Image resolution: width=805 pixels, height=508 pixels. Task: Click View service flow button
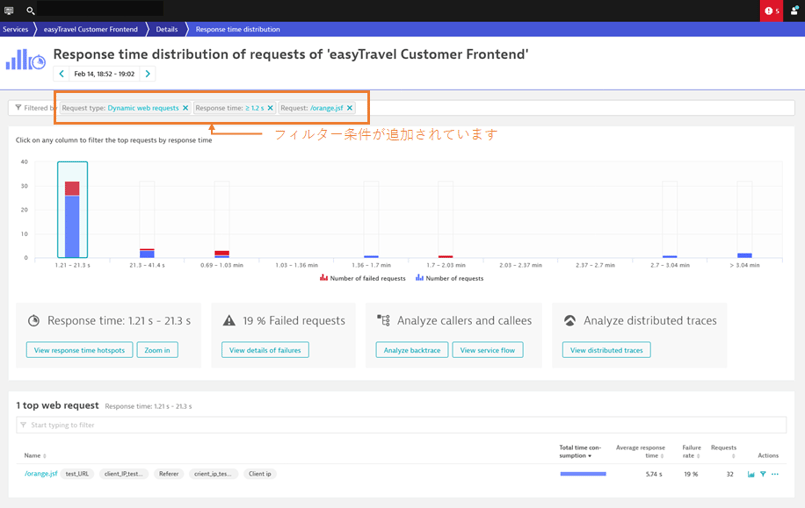point(487,350)
